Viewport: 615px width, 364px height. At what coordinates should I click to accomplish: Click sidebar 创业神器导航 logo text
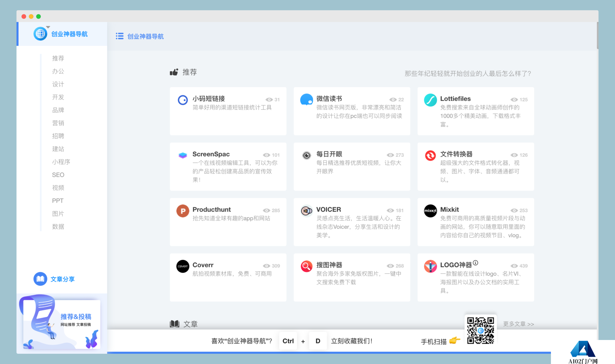coord(70,34)
